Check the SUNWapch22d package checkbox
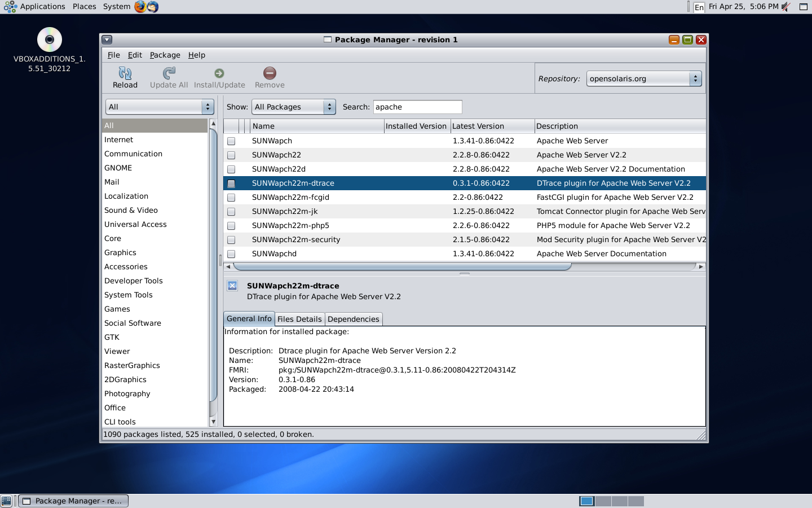This screenshot has width=812, height=508. coord(231,169)
